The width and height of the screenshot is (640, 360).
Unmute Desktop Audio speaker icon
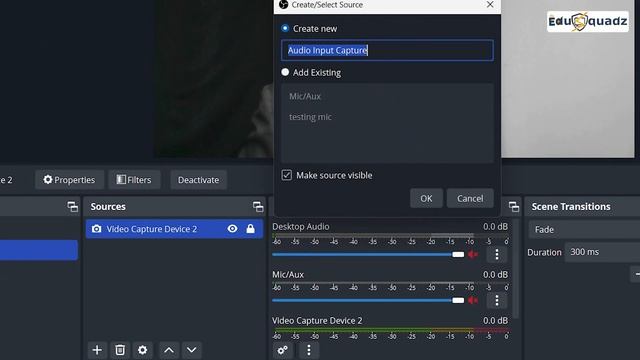tap(473, 254)
